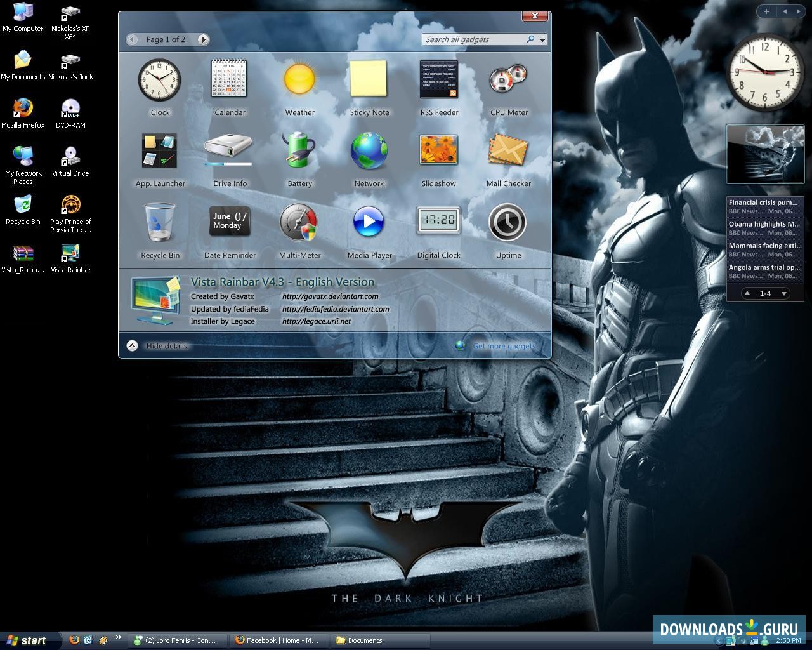The width and height of the screenshot is (812, 650).
Task: Expand hidden system tray icons arrow
Action: (719, 641)
